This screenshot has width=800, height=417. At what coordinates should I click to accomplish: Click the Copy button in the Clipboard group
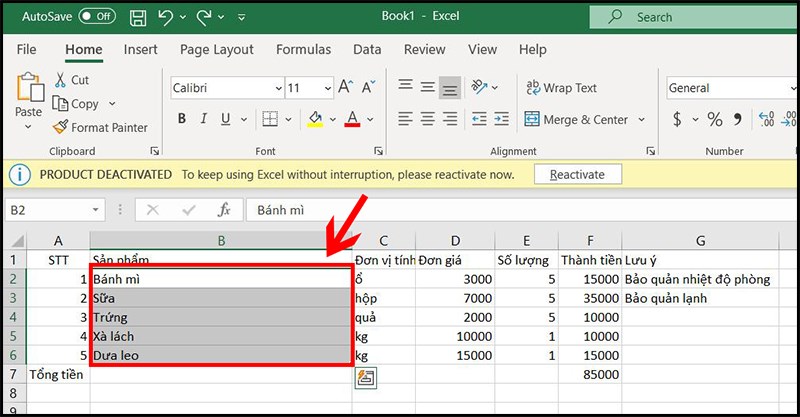pyautogui.click(x=76, y=104)
